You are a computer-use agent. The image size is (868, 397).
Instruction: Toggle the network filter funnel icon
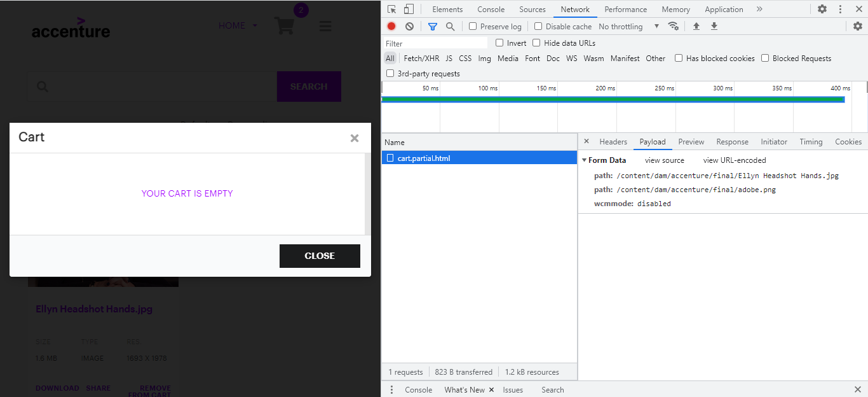433,26
